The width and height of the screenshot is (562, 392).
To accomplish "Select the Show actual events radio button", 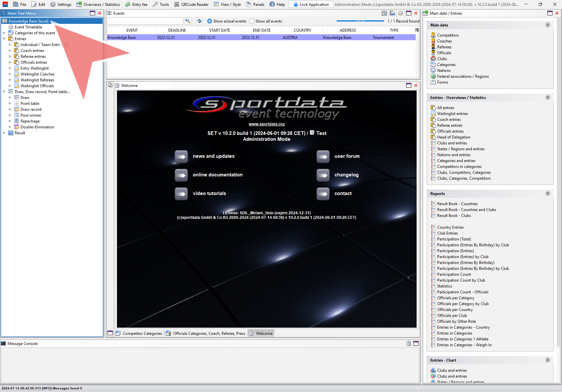I will [x=210, y=21].
